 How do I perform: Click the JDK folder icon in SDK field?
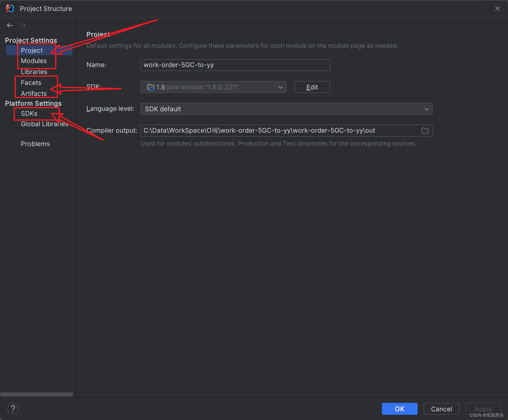[x=151, y=87]
